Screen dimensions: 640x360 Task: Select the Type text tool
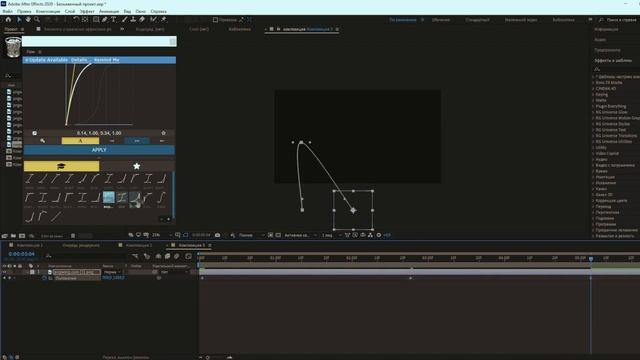[x=113, y=19]
